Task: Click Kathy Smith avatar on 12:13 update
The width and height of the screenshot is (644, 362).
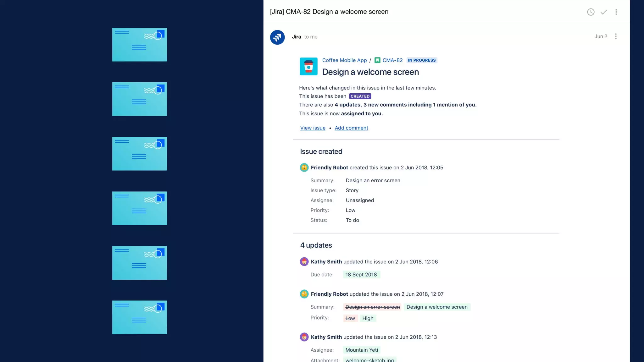Action: coord(304,337)
